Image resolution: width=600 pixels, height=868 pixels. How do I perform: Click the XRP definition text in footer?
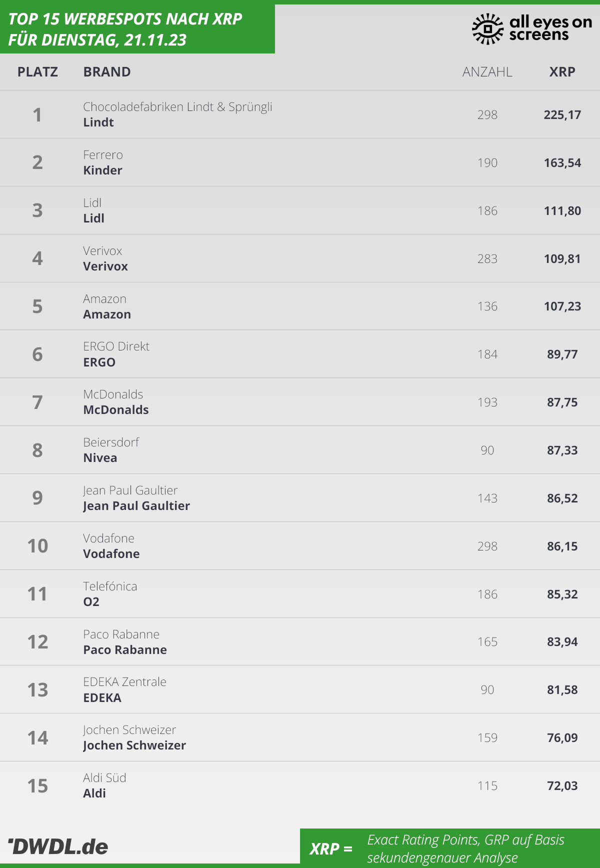click(x=465, y=848)
